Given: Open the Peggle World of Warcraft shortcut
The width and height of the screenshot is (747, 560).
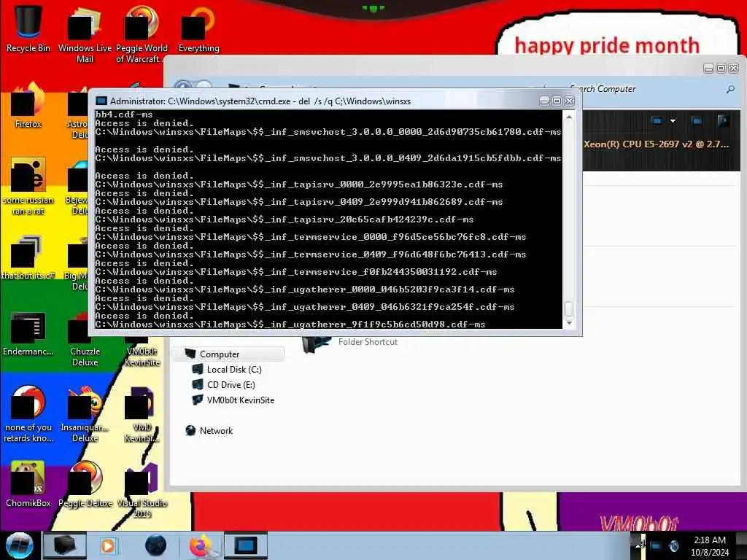Looking at the screenshot, I should (142, 34).
